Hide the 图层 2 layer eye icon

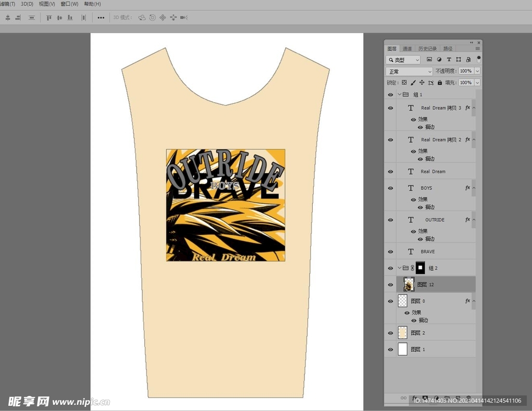point(391,333)
